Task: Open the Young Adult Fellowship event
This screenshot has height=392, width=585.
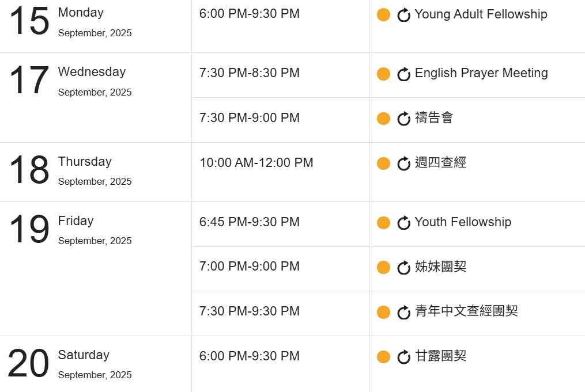Action: (x=481, y=14)
